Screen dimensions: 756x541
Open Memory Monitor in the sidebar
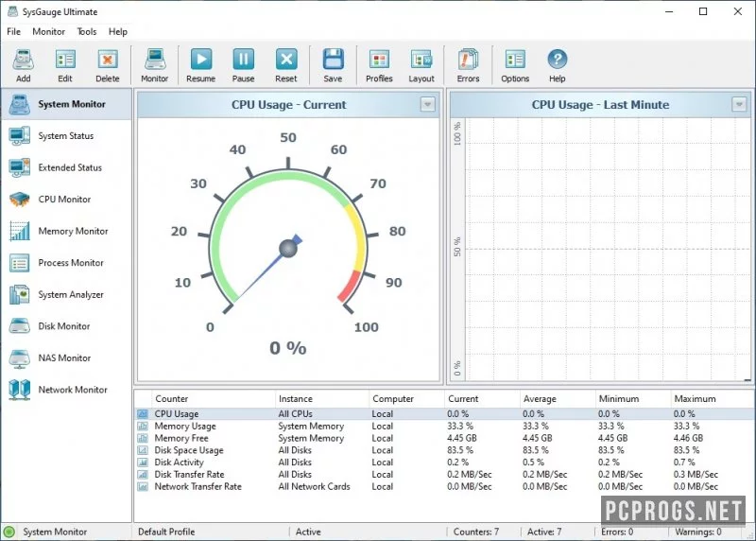[66, 231]
